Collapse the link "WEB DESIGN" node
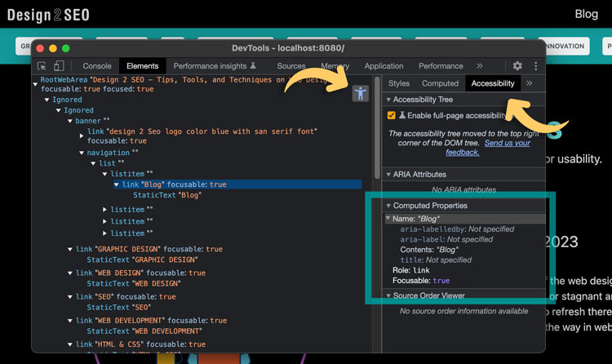 pyautogui.click(x=70, y=273)
